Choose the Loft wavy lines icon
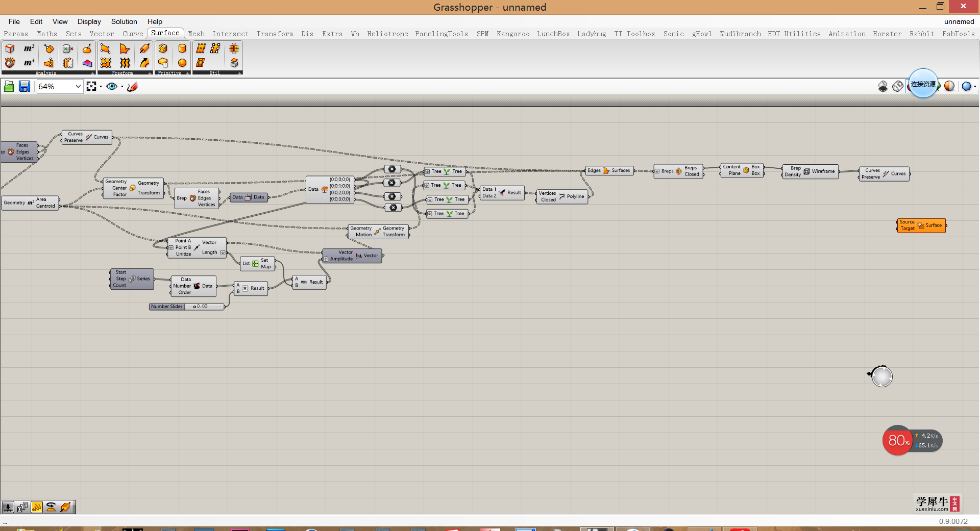980x531 pixels. coord(125,63)
